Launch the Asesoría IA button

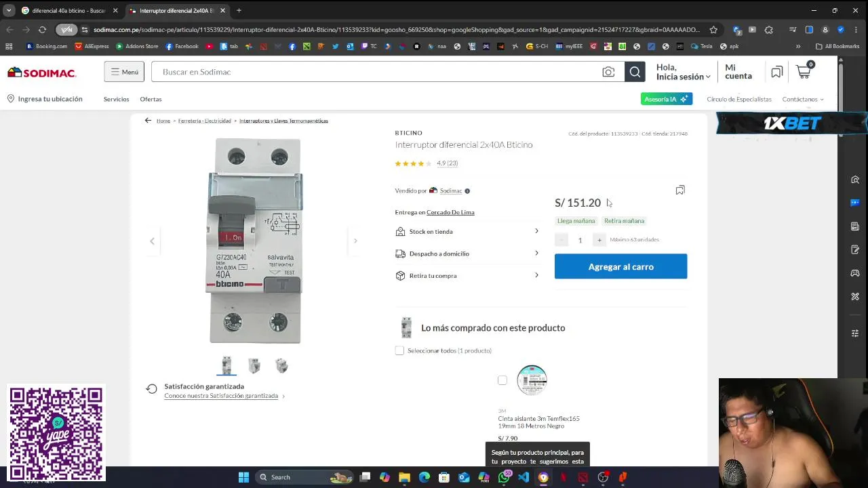click(x=667, y=99)
